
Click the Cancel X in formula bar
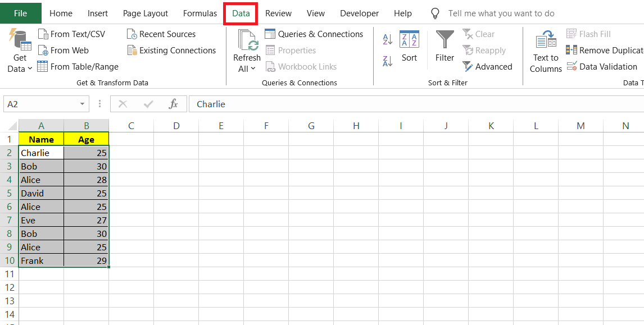[x=123, y=104]
